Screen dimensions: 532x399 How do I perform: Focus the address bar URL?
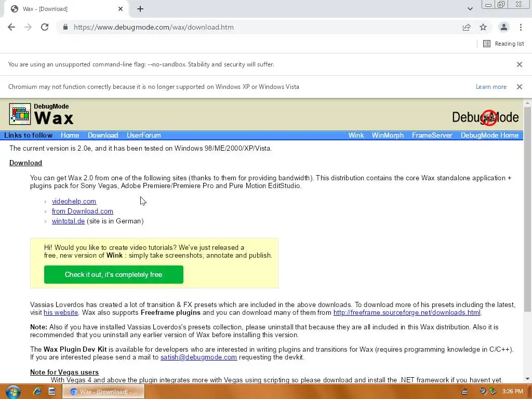pos(153,27)
